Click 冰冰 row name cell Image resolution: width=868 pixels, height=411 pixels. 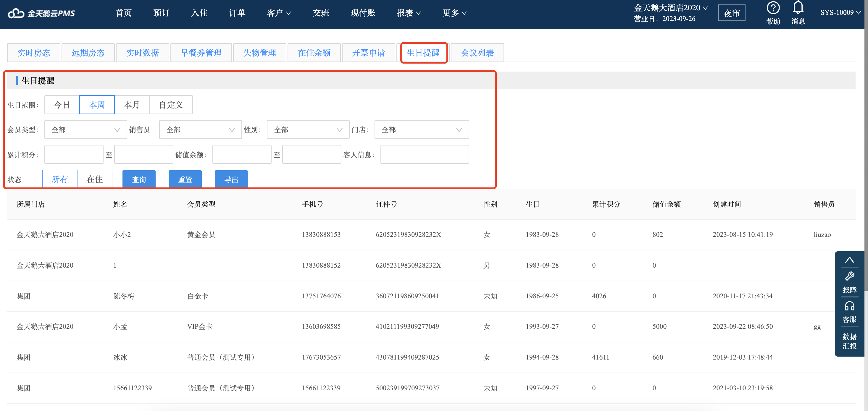120,357
